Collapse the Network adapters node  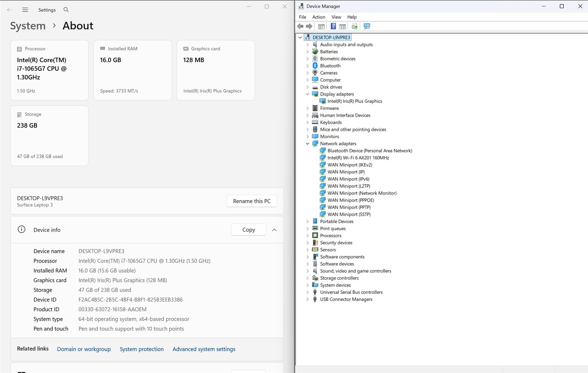(308, 143)
